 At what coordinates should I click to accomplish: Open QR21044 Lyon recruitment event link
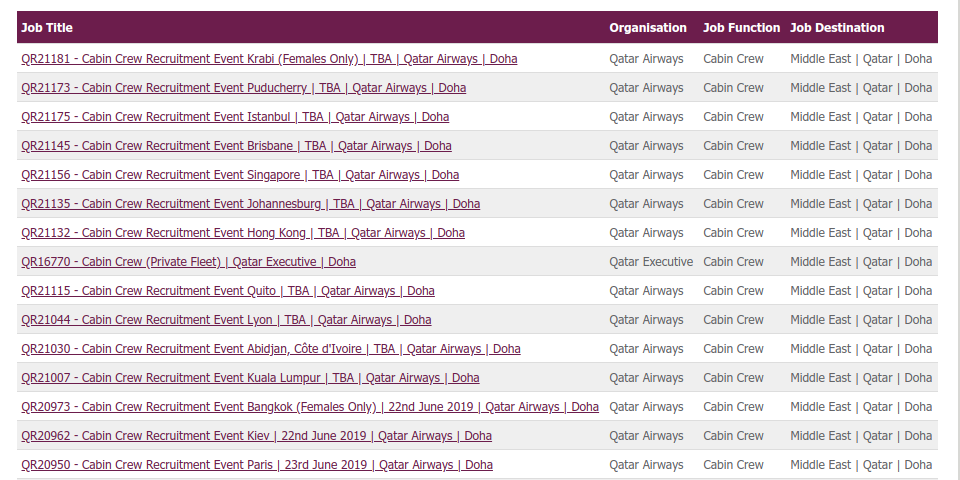click(226, 320)
